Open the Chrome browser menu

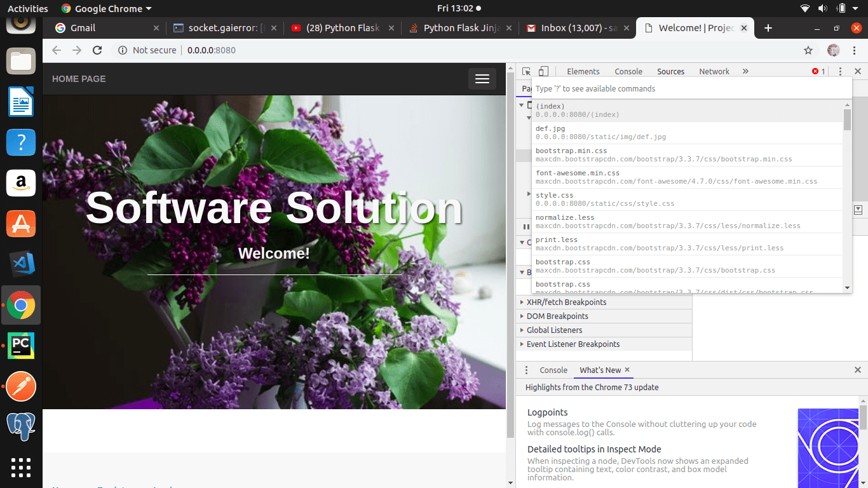coord(854,50)
